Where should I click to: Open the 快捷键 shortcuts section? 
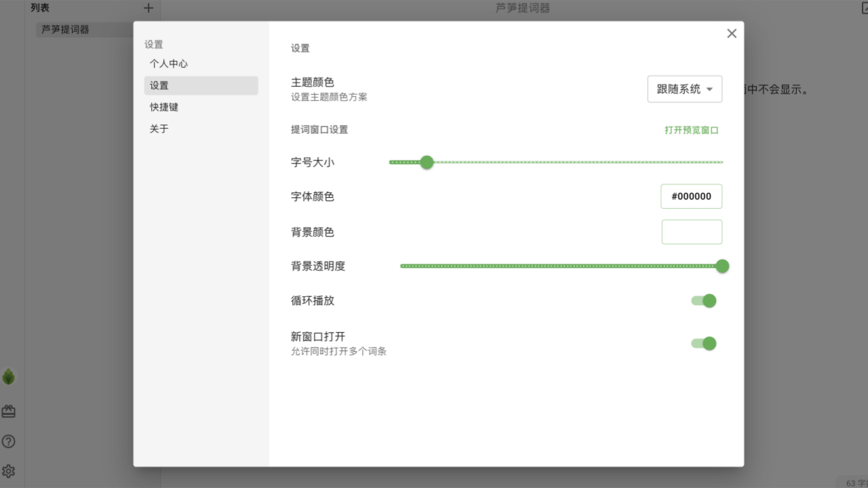coord(164,106)
